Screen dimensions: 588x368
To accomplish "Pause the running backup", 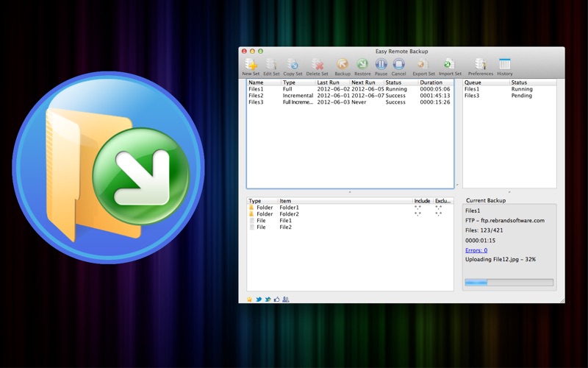I will pyautogui.click(x=381, y=65).
